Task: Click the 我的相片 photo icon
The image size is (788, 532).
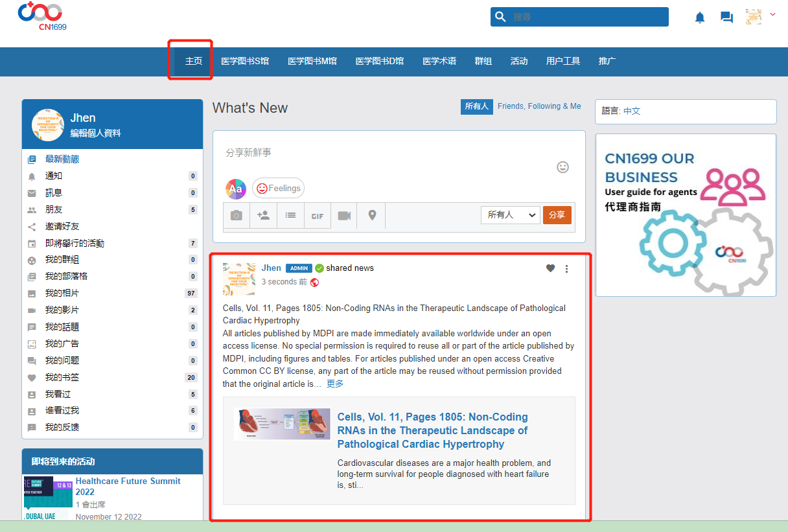Action: [x=32, y=294]
